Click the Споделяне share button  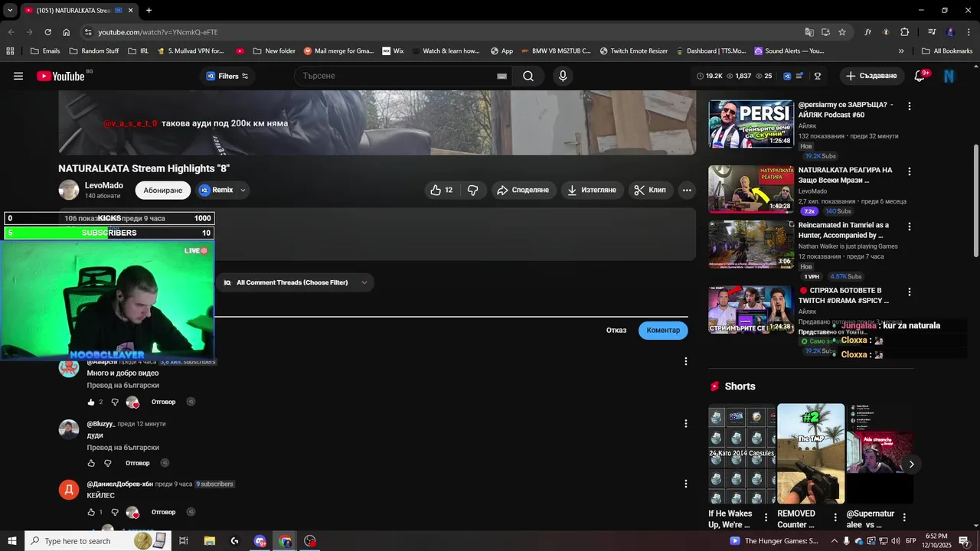524,190
